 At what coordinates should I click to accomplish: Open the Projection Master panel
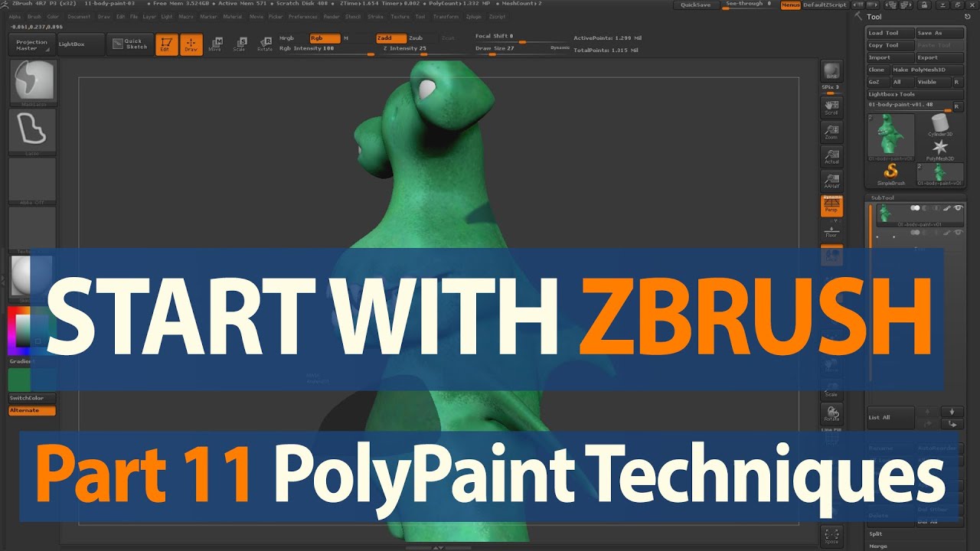coord(32,45)
